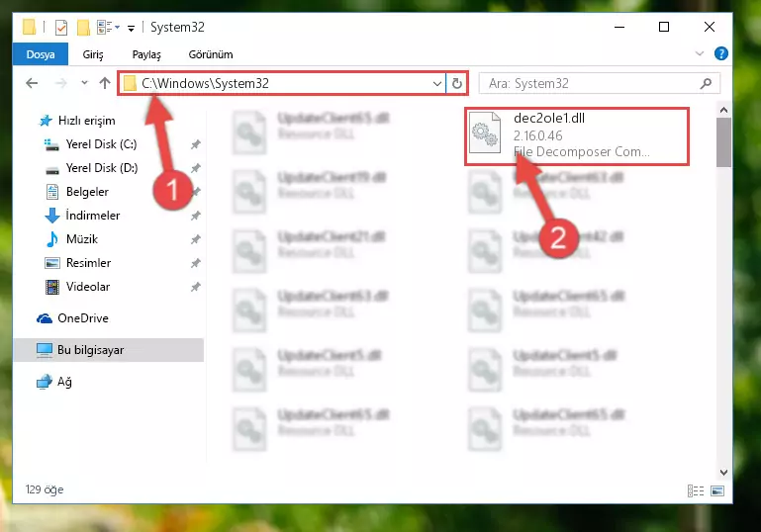The image size is (761, 532).
Task: Click the pin icon next to Yerel Disk (C:)
Action: click(x=195, y=144)
